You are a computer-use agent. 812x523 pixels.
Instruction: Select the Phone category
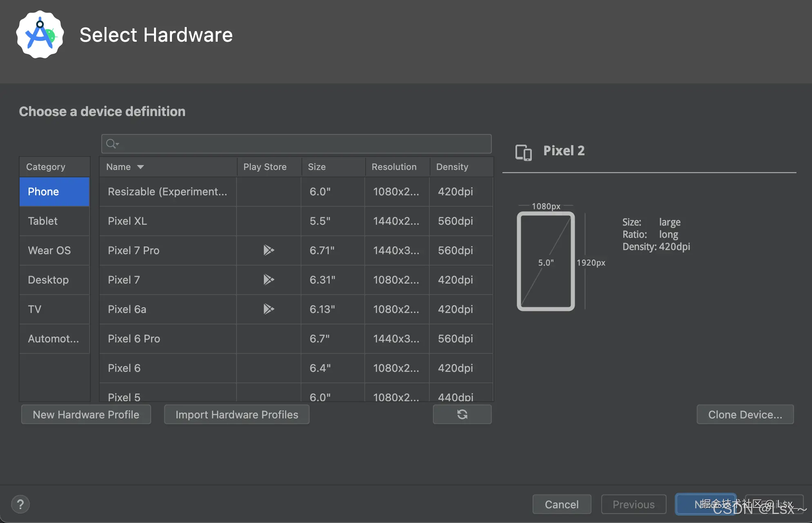pyautogui.click(x=54, y=192)
